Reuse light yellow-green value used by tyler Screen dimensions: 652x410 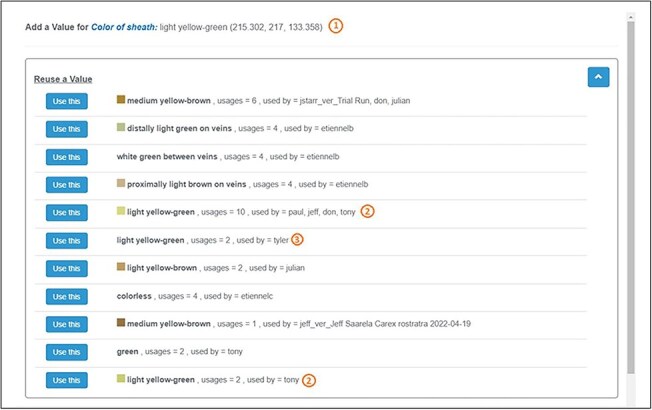pyautogui.click(x=67, y=240)
